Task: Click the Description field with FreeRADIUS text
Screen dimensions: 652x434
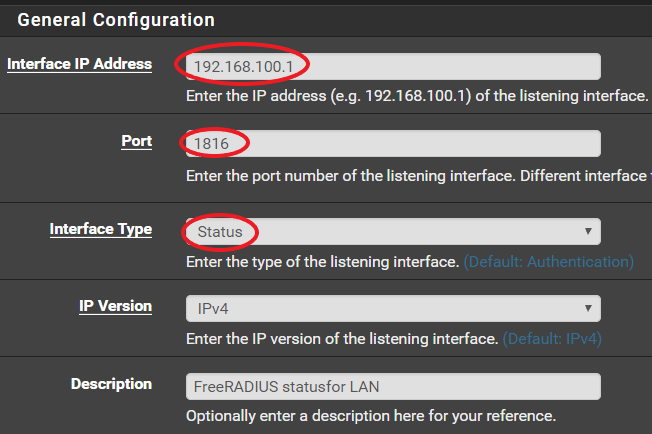Action: 392,386
